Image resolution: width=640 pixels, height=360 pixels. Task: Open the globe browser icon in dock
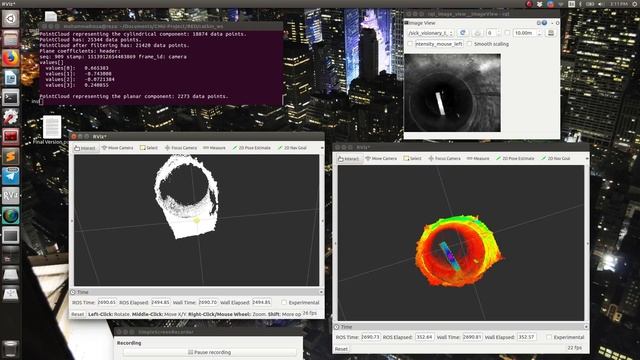(x=11, y=216)
